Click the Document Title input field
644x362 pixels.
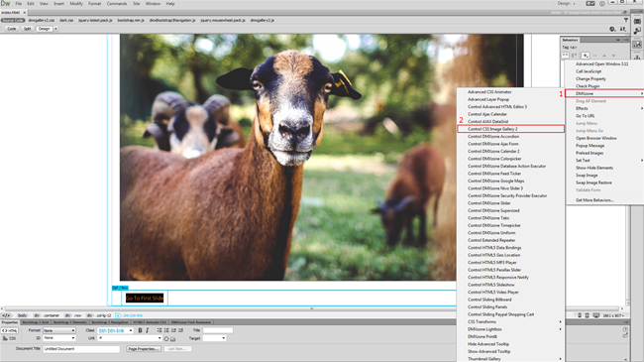pos(81,349)
